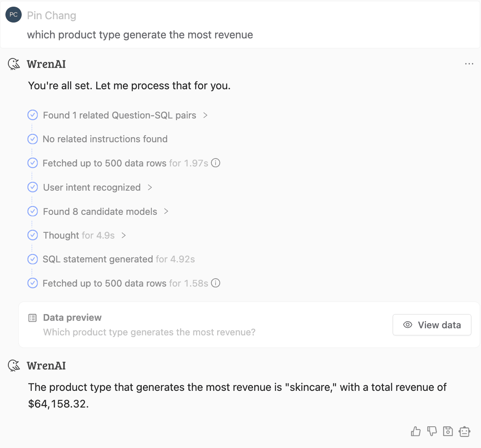Click the SQL statement generated step
The width and height of the screenshot is (481, 448).
click(98, 259)
